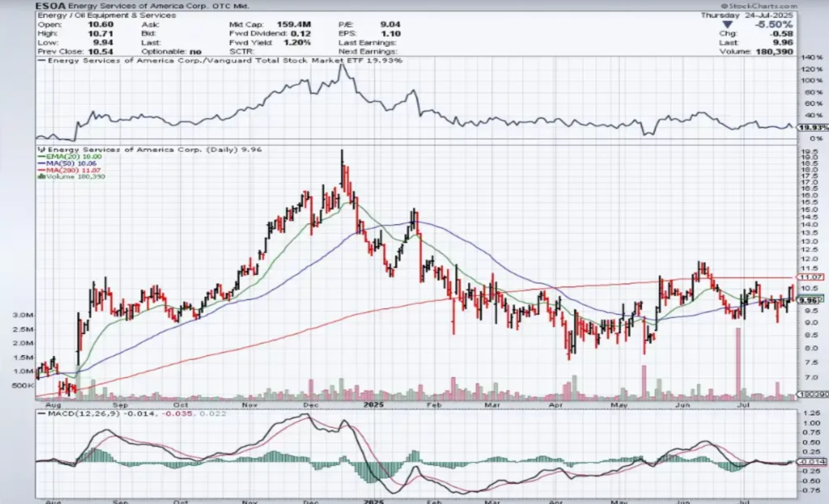Click the 19.5 mark on the price axis
829x504 pixels.
810,151
